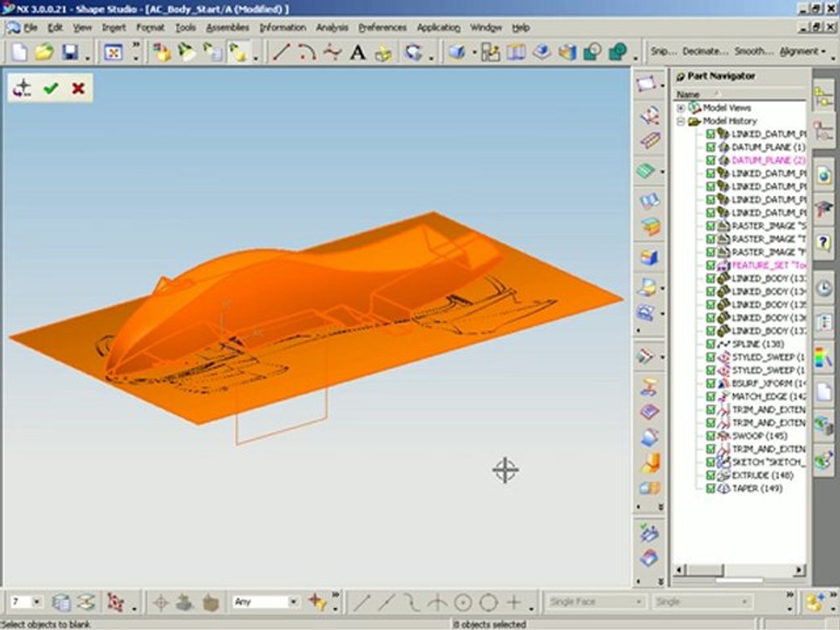Open the globe Internet icon on resource bar
The height and width of the screenshot is (630, 840).
824,175
